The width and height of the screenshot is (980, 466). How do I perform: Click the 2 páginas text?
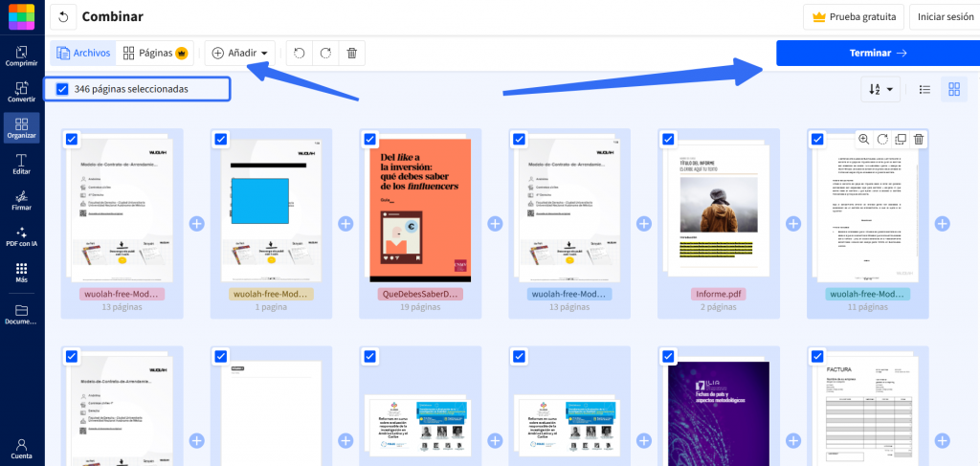point(718,307)
